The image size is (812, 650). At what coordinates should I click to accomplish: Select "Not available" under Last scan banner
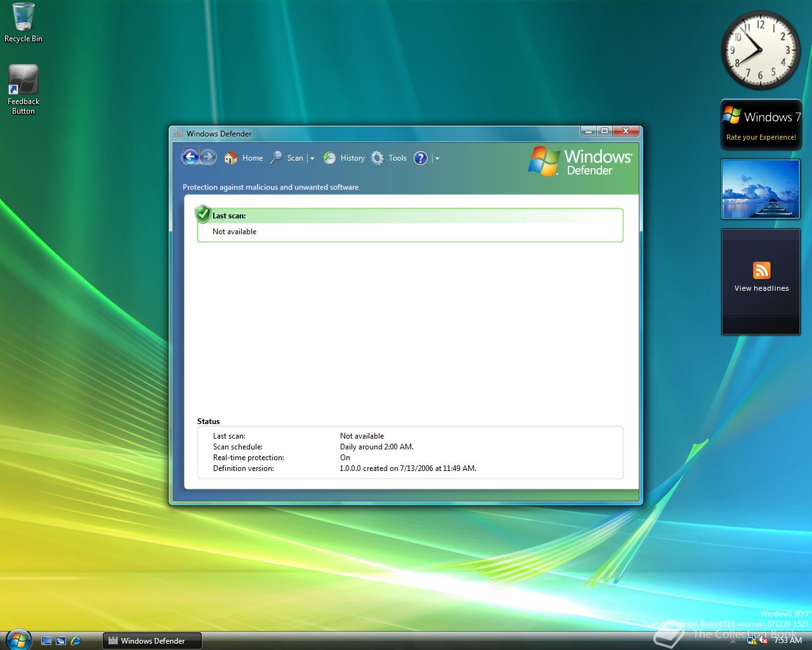point(235,232)
